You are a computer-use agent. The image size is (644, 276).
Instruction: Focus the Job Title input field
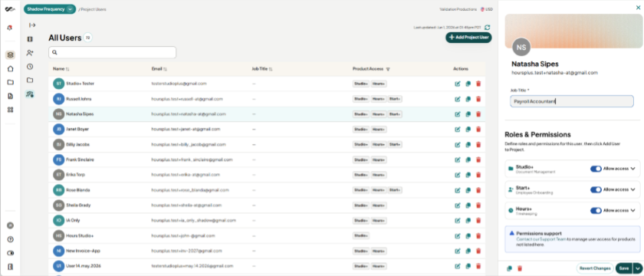point(572,101)
